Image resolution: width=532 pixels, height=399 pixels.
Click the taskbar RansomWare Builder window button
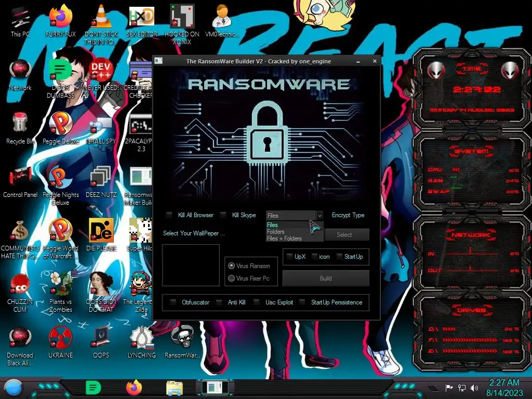215,388
